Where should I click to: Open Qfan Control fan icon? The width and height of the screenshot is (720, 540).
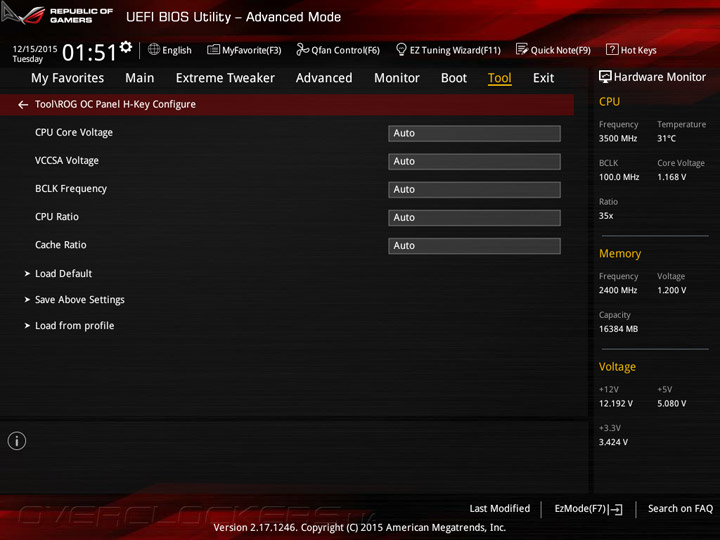(x=302, y=49)
